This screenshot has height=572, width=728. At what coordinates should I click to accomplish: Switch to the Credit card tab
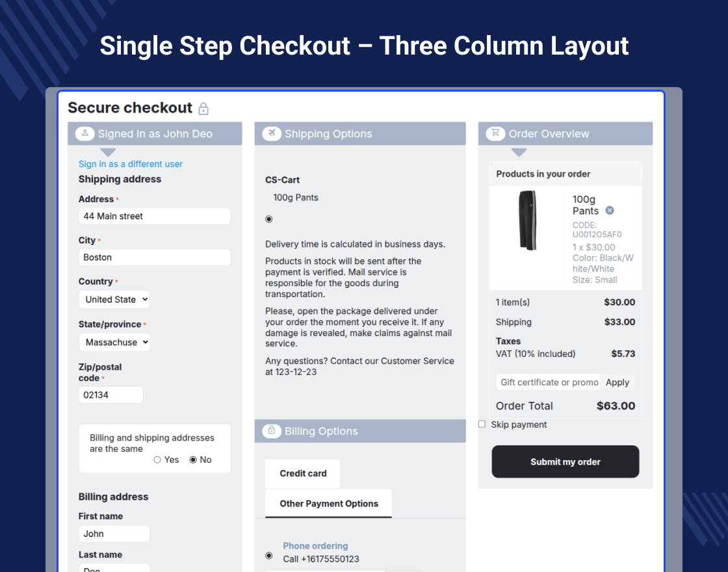[303, 473]
